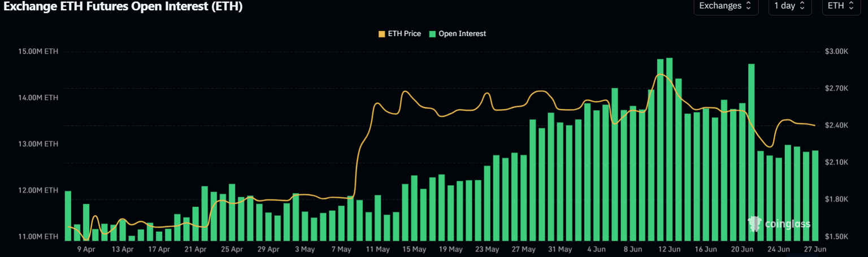Click the $2.70K price axis label
The height and width of the screenshot is (257, 868).
pyautogui.click(x=836, y=89)
